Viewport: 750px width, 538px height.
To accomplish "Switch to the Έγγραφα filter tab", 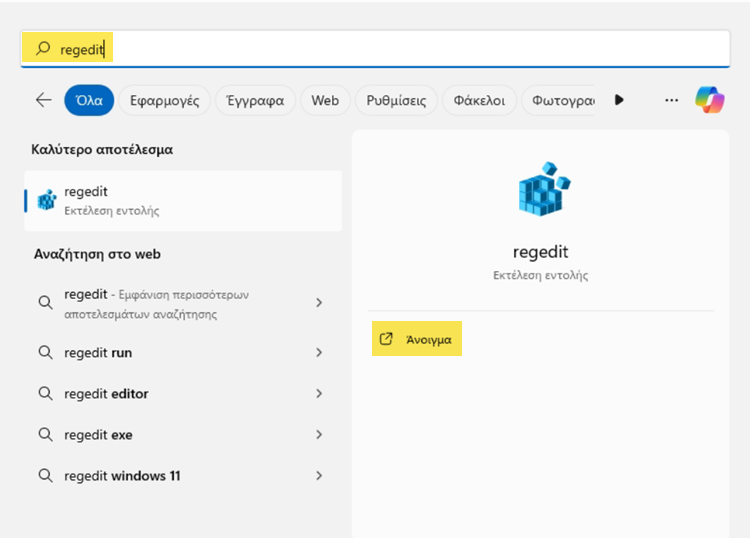I will 255,100.
